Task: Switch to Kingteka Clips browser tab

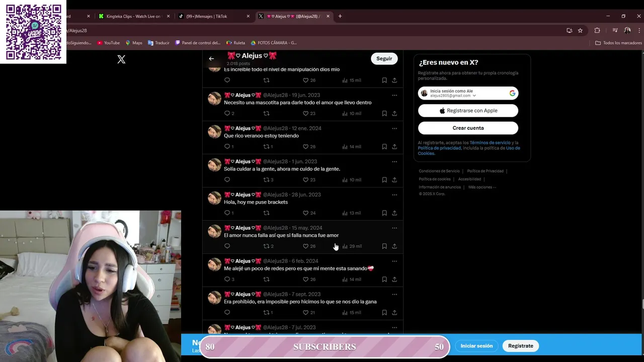Action: 133,16
